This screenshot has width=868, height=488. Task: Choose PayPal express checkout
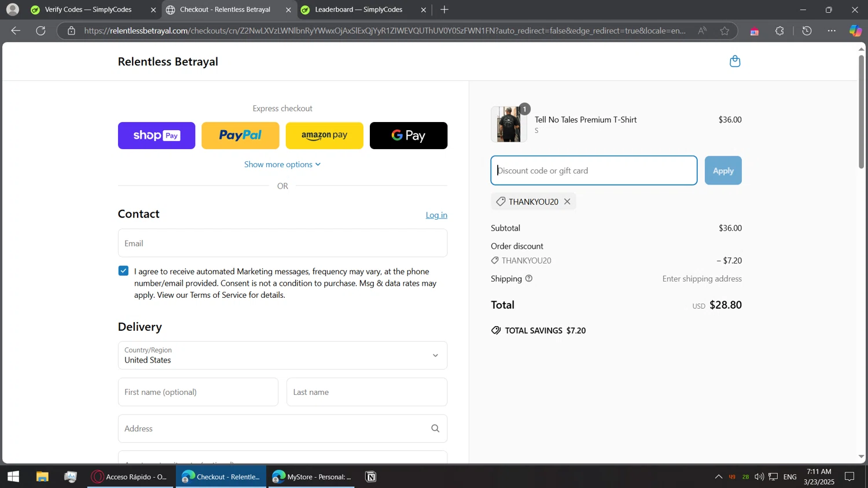coord(240,135)
